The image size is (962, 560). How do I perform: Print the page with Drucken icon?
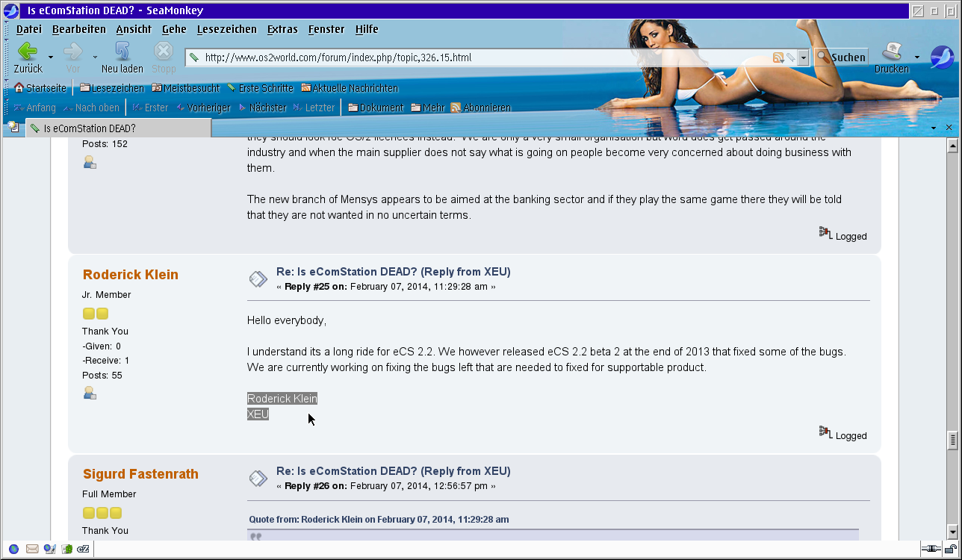click(x=892, y=57)
